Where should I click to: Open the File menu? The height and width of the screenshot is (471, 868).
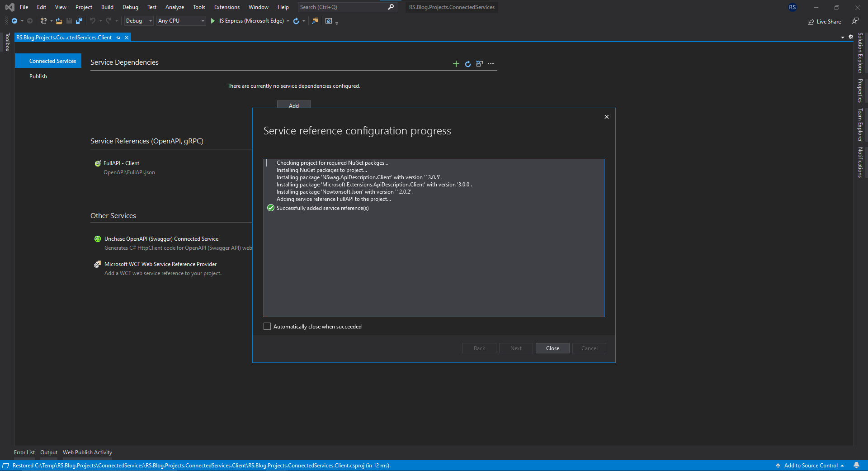pos(24,7)
